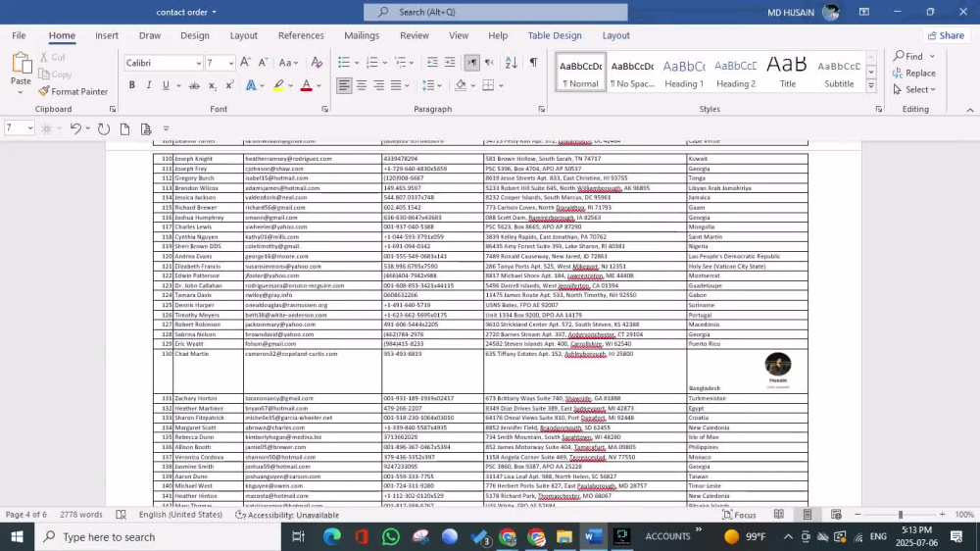
Task: Toggle strikethrough formatting
Action: click(x=194, y=85)
